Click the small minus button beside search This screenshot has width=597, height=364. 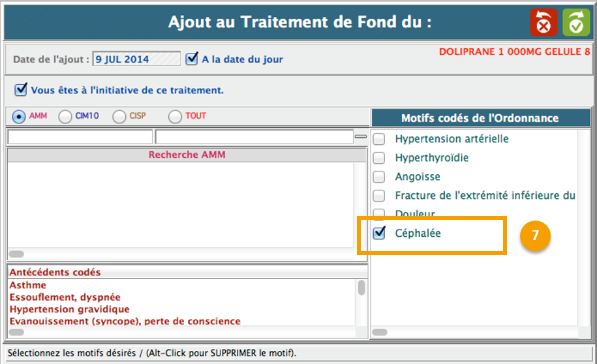361,137
